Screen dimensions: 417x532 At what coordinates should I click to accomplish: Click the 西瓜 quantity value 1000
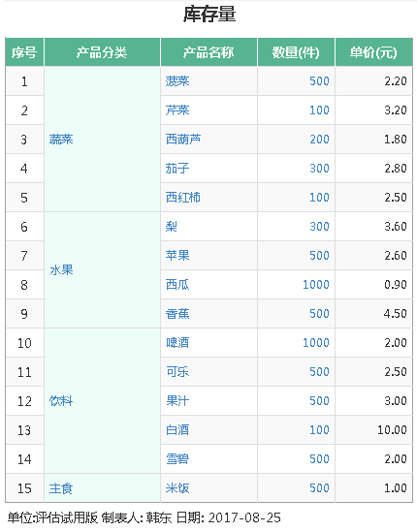coord(316,284)
